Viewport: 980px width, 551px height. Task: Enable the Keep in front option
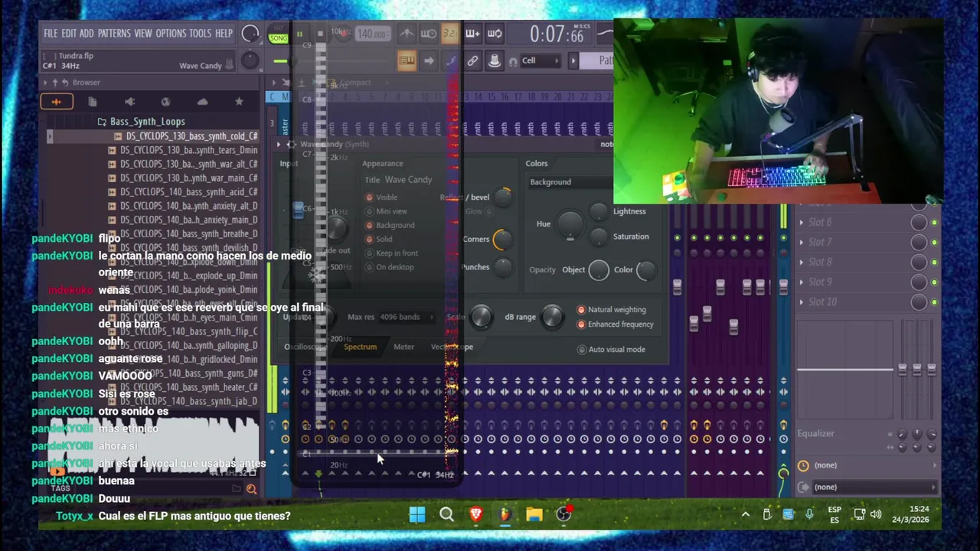click(369, 253)
